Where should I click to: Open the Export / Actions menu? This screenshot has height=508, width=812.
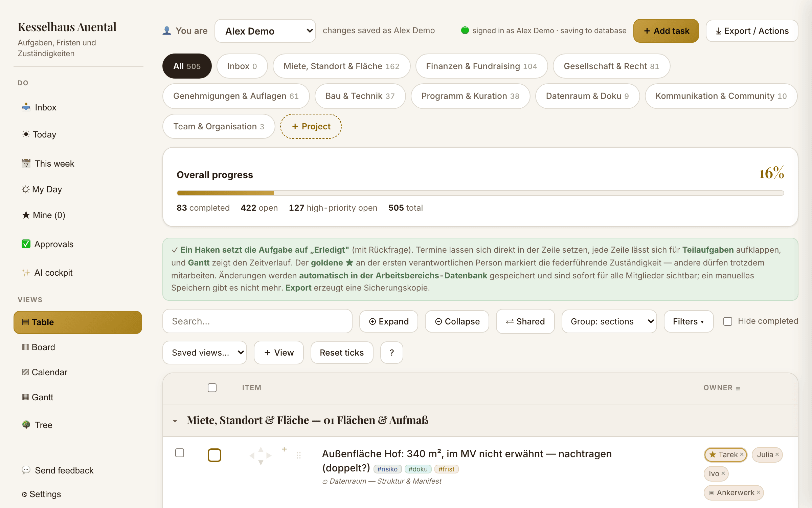click(x=752, y=31)
